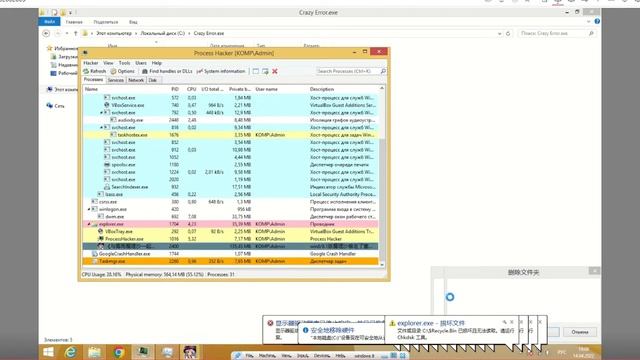Open File Explorer from the taskbar

pyautogui.click(x=94, y=352)
